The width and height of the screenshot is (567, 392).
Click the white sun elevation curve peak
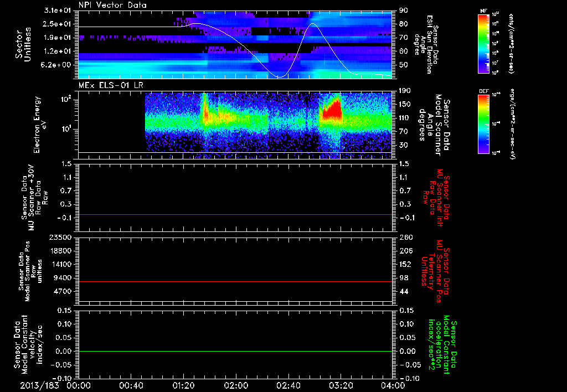tap(312, 24)
